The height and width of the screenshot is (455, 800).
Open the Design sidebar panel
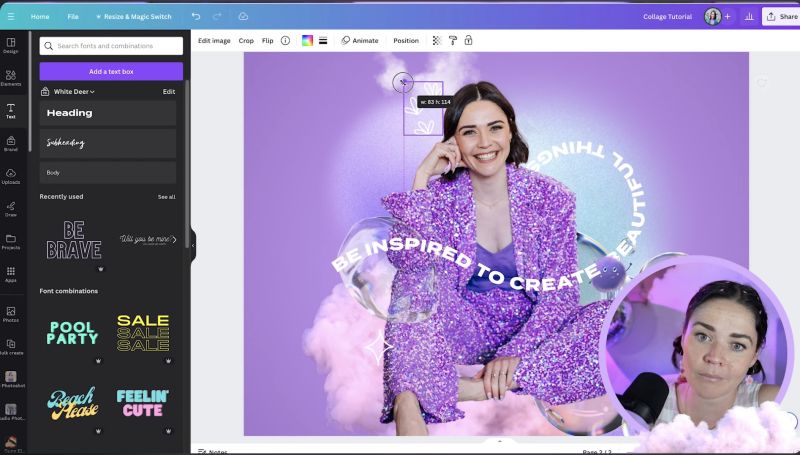click(11, 45)
